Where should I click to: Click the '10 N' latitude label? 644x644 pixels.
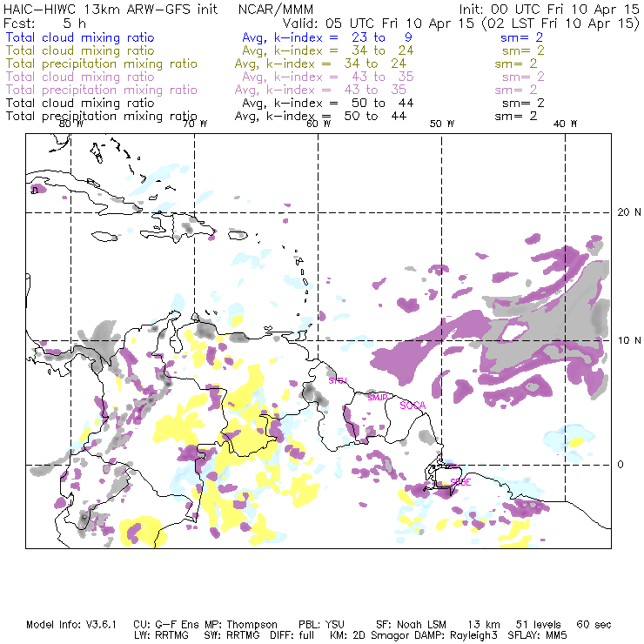coord(629,340)
